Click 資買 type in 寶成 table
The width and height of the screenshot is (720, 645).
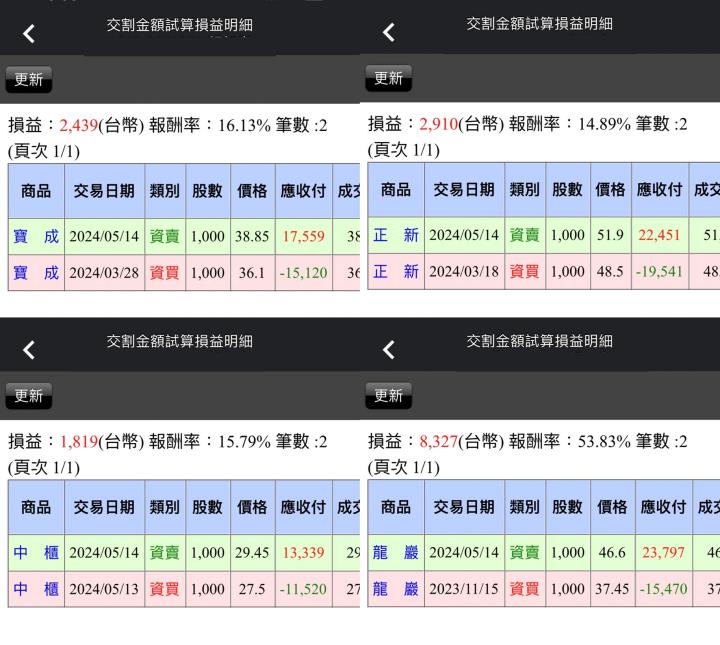click(x=164, y=273)
